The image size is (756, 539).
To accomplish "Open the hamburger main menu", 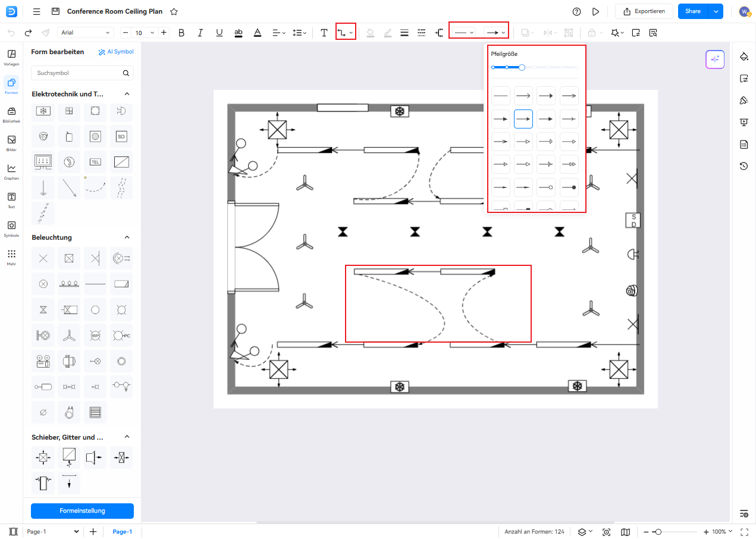I will pyautogui.click(x=37, y=11).
